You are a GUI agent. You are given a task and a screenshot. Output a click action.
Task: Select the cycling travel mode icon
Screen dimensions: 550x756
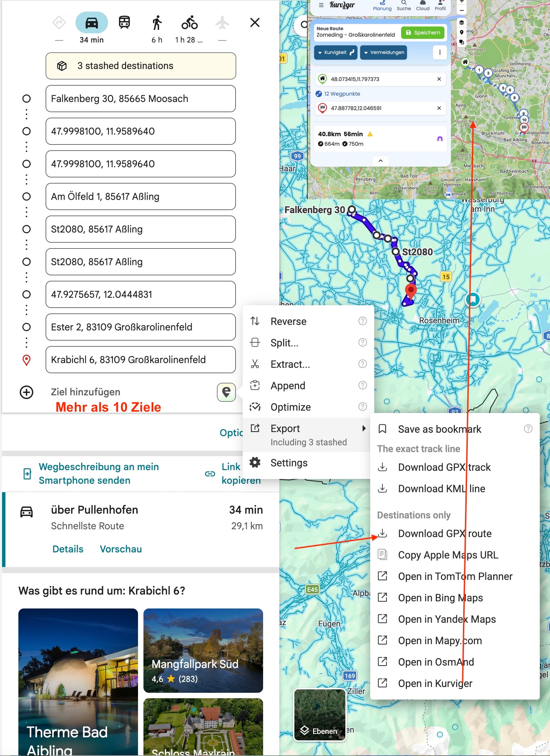(189, 23)
